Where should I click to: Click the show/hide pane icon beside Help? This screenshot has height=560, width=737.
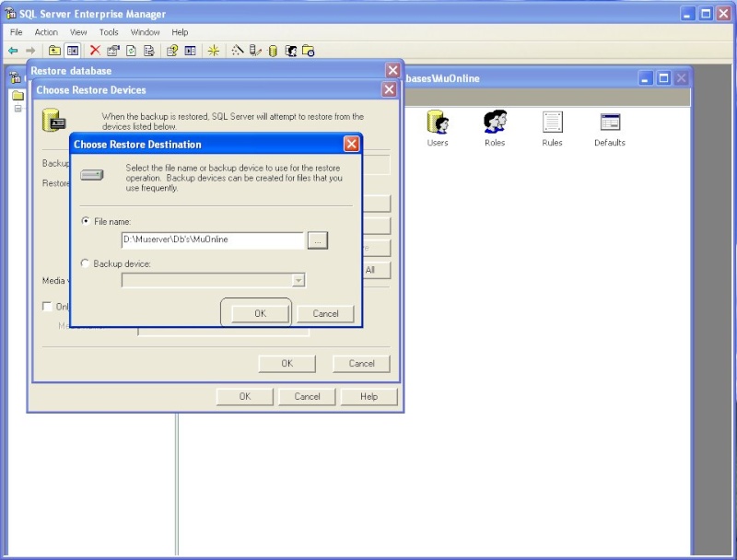click(190, 51)
